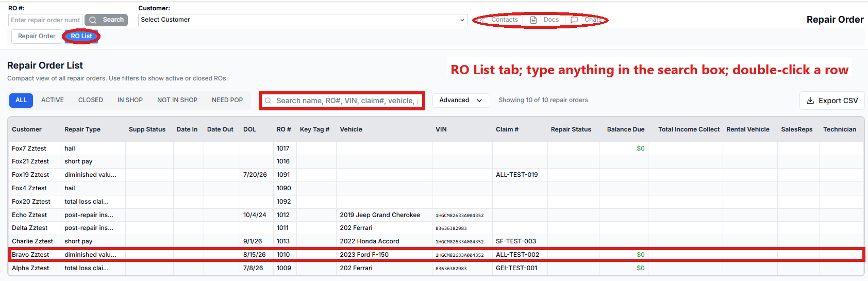Viewport: 868px width, 281px height.
Task: Select customer Fox21 Zztest
Action: 30,161
